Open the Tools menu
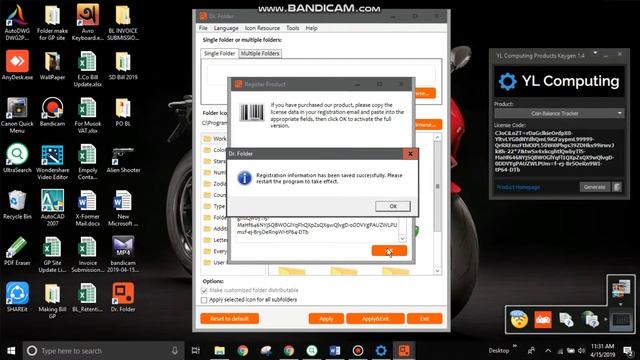This screenshot has width=640, height=360. point(292,28)
